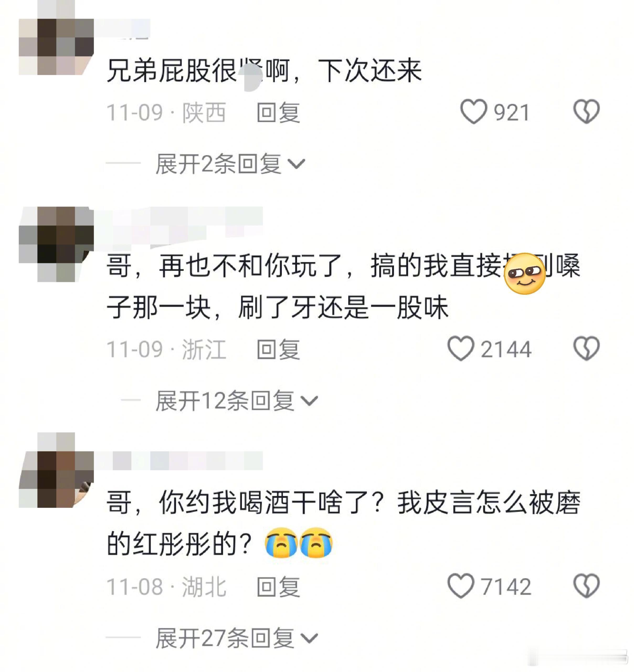Reply to the 湖北 comment
This screenshot has height=672, width=634.
coord(278,586)
